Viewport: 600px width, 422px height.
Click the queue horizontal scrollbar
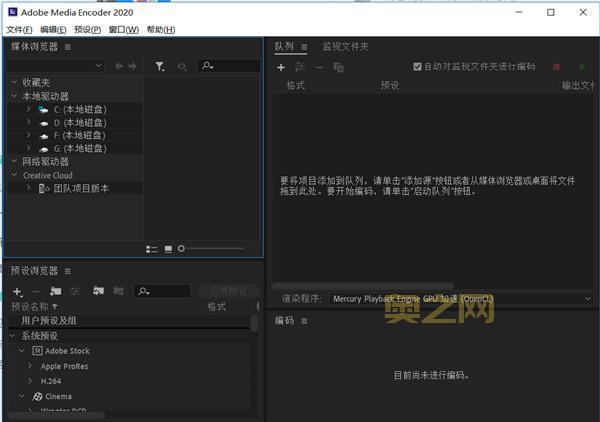[x=363, y=285]
